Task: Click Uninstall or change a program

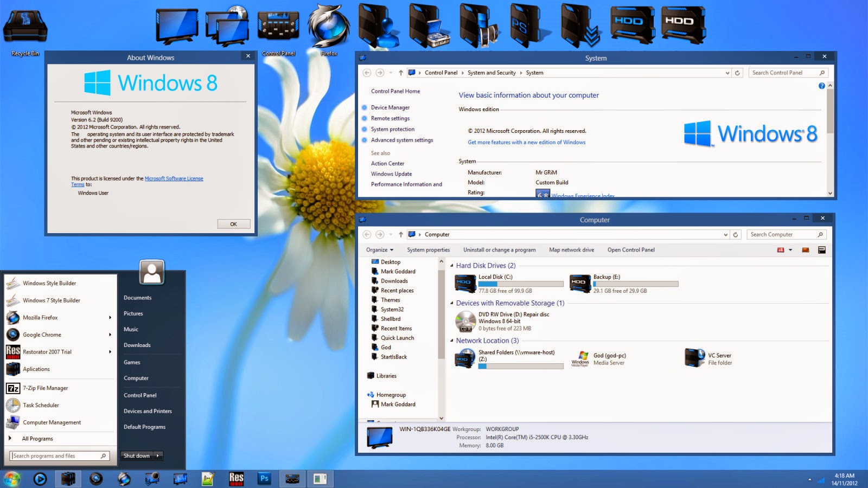Action: tap(499, 250)
